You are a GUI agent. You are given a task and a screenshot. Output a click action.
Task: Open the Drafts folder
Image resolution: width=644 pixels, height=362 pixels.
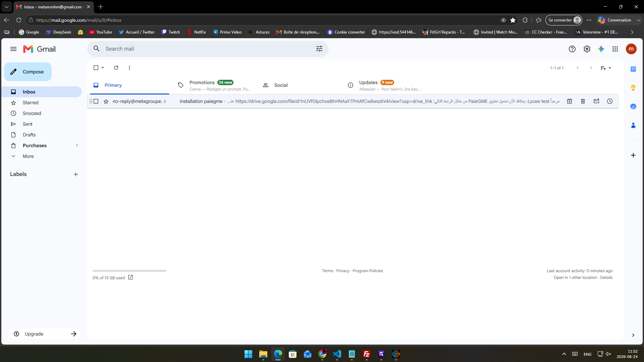coord(42,135)
